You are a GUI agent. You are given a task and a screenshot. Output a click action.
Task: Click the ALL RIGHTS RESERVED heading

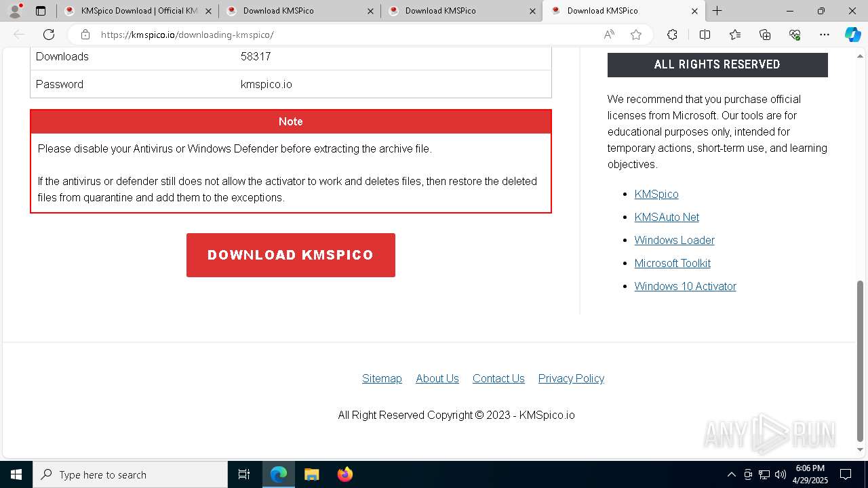pos(717,64)
